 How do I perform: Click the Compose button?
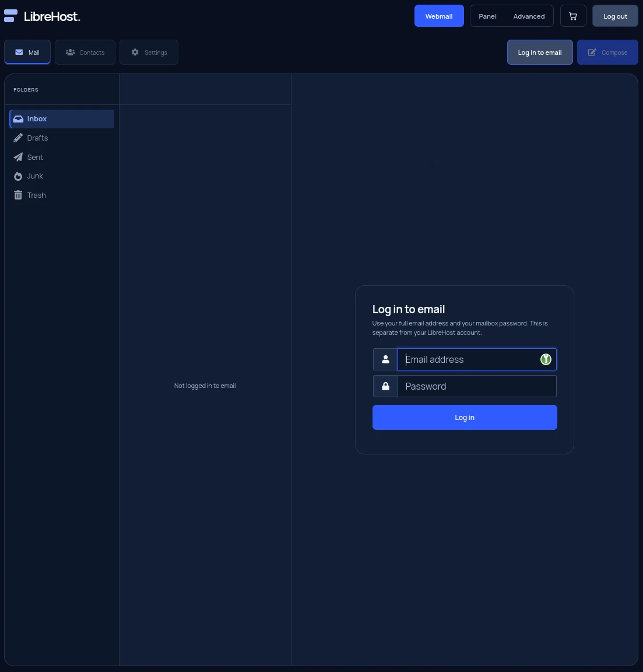tap(607, 52)
